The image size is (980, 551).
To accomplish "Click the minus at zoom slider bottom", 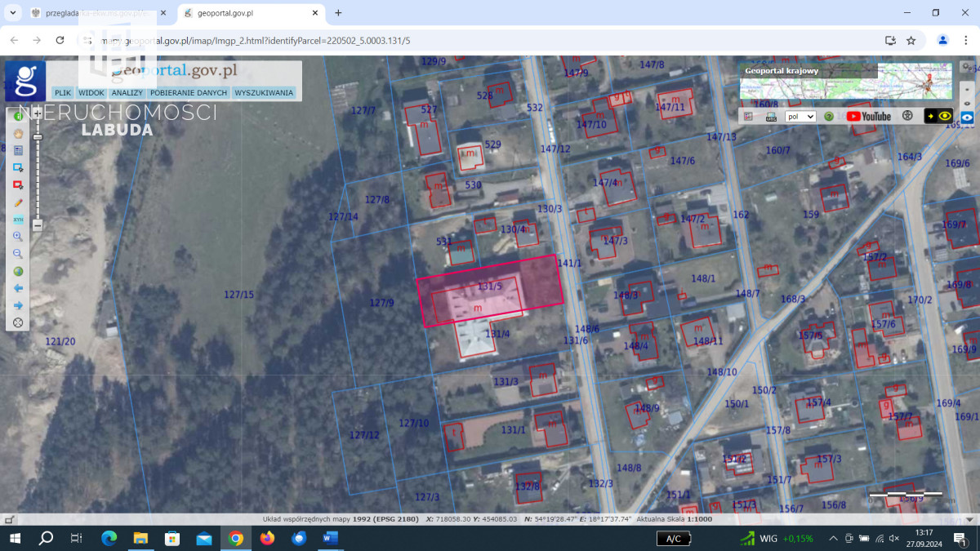I will [38, 225].
